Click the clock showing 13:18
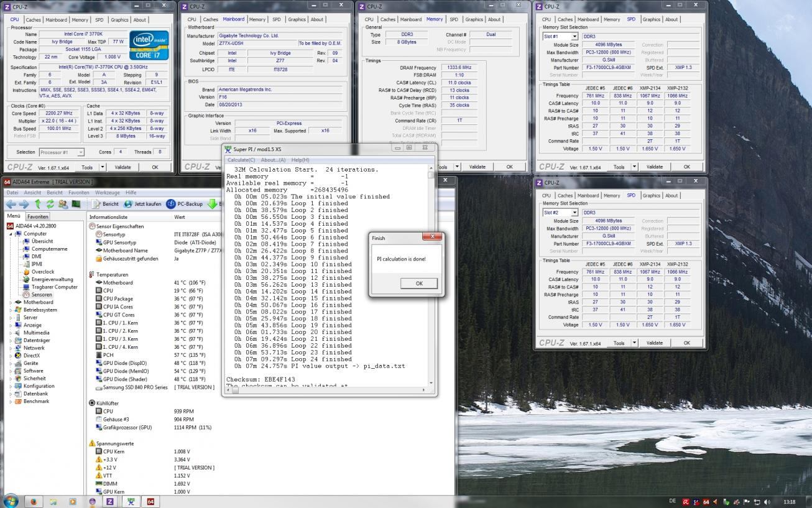Viewport: 812px width, 508px height. click(790, 502)
